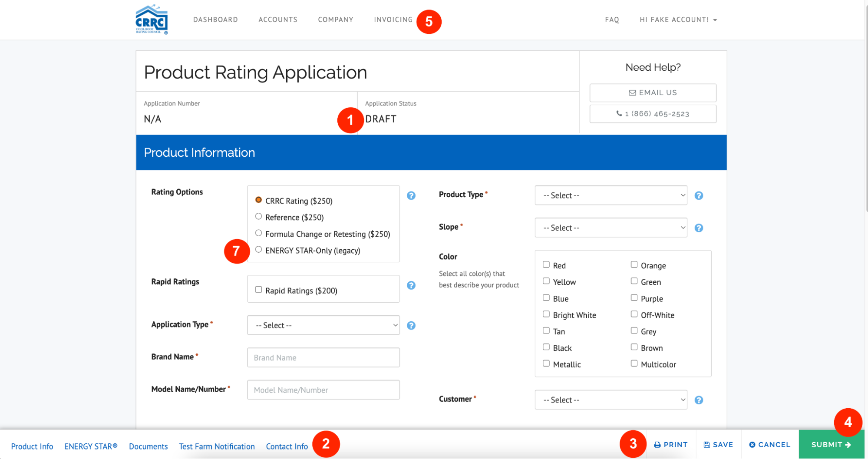Open help tooltip beside Rating Options
Image resolution: width=868 pixels, height=459 pixels.
(x=411, y=195)
